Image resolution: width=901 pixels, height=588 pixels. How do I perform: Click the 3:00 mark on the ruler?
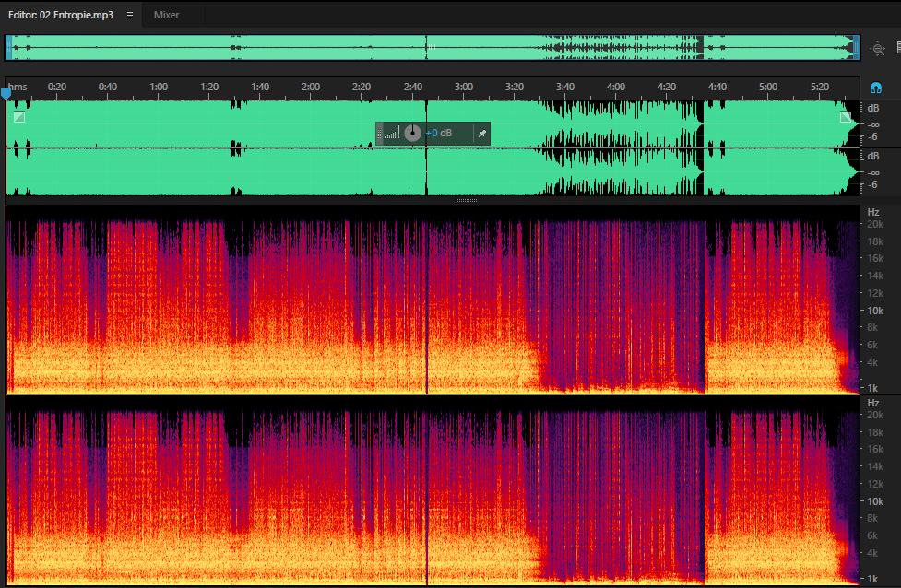coord(464,87)
